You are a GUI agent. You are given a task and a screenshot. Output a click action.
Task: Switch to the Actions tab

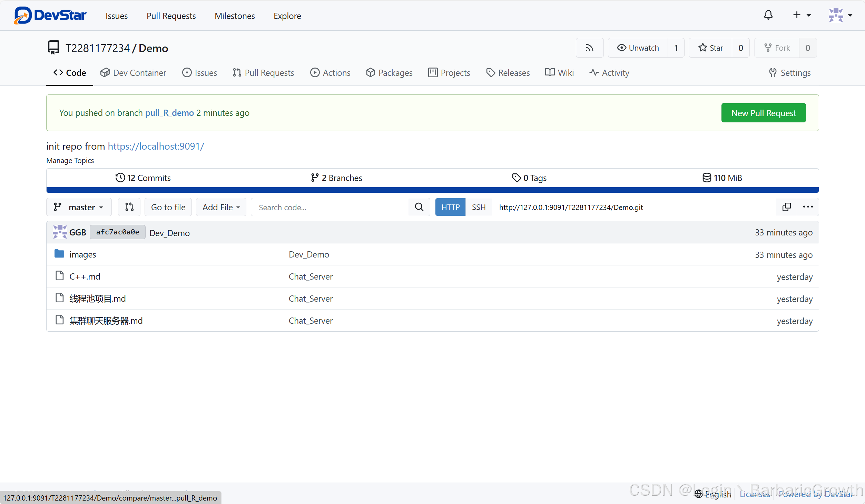pyautogui.click(x=330, y=73)
